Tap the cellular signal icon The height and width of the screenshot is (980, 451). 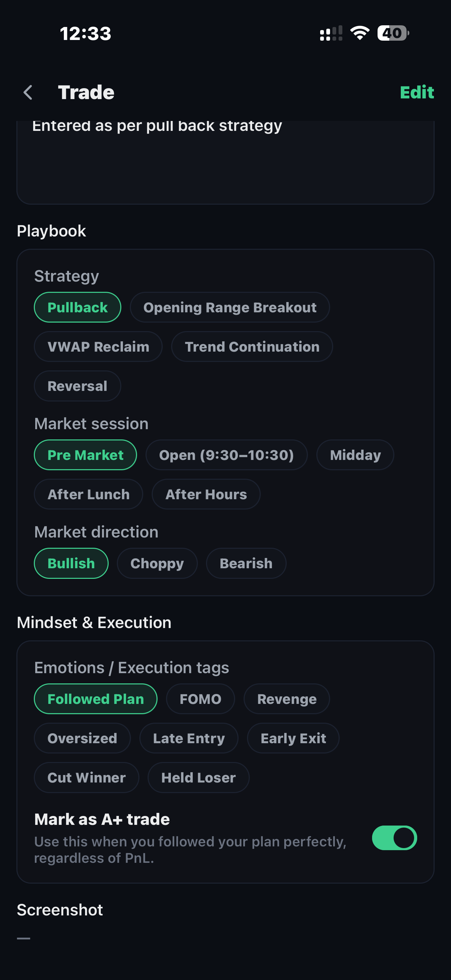(x=331, y=33)
